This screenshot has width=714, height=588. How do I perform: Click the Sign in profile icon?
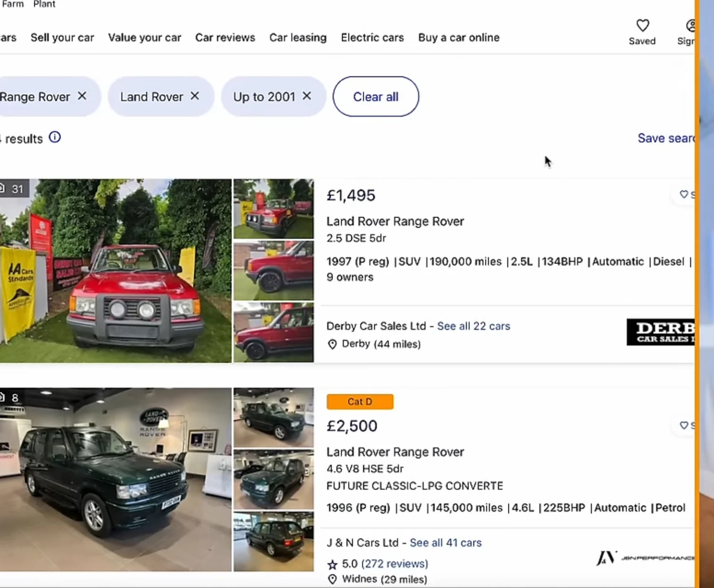click(x=690, y=26)
